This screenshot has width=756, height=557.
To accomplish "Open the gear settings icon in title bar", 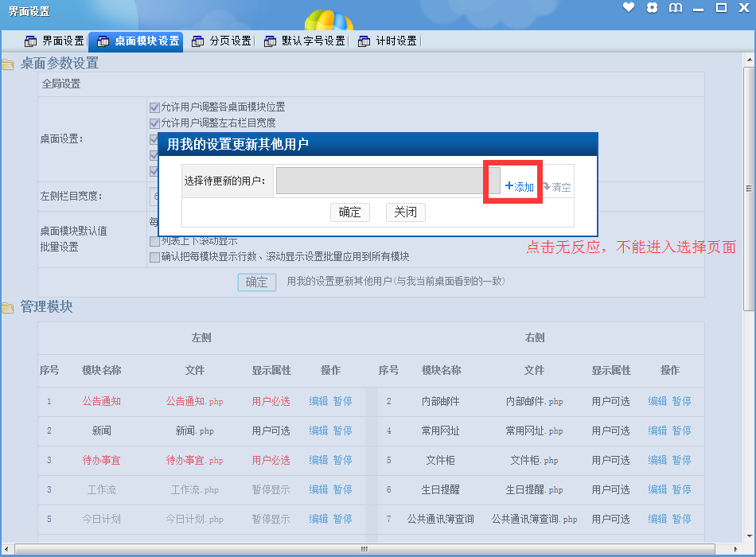I will click(652, 8).
